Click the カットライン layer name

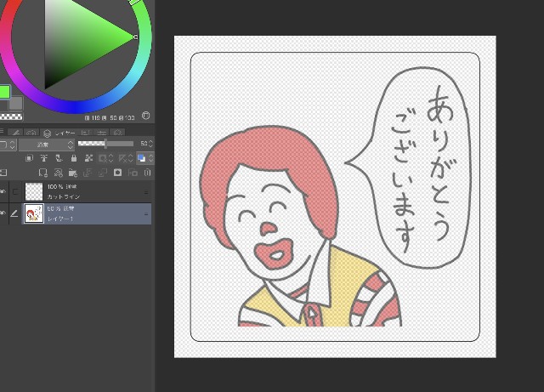(x=64, y=196)
